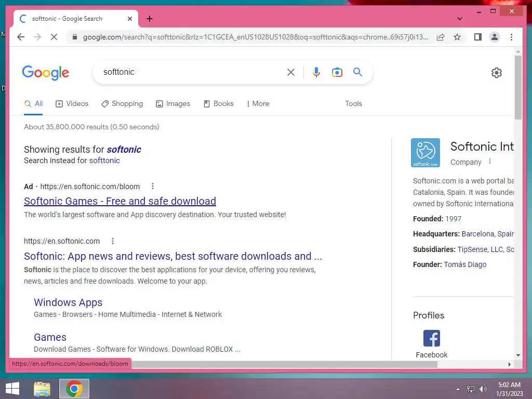Open the Games sitelink

[50, 337]
